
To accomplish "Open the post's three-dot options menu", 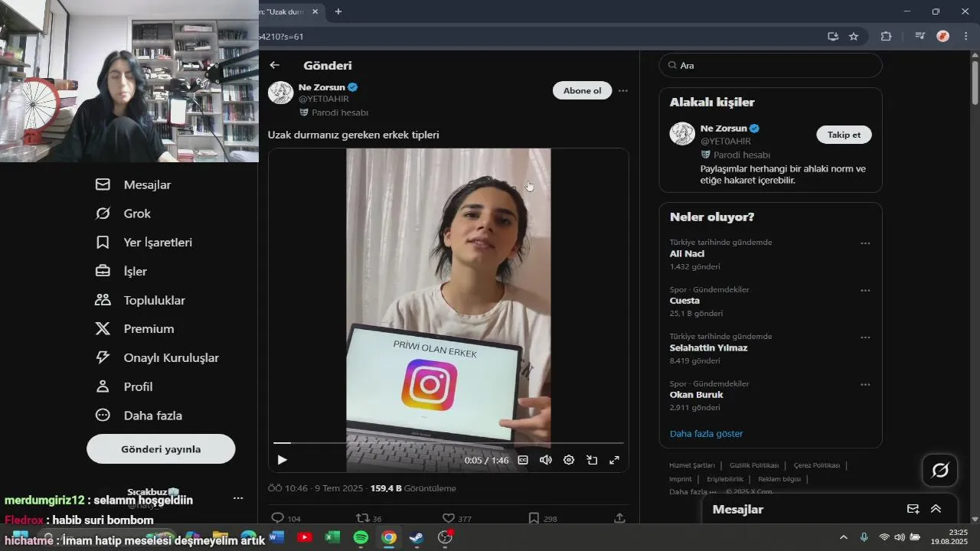I will click(x=623, y=90).
